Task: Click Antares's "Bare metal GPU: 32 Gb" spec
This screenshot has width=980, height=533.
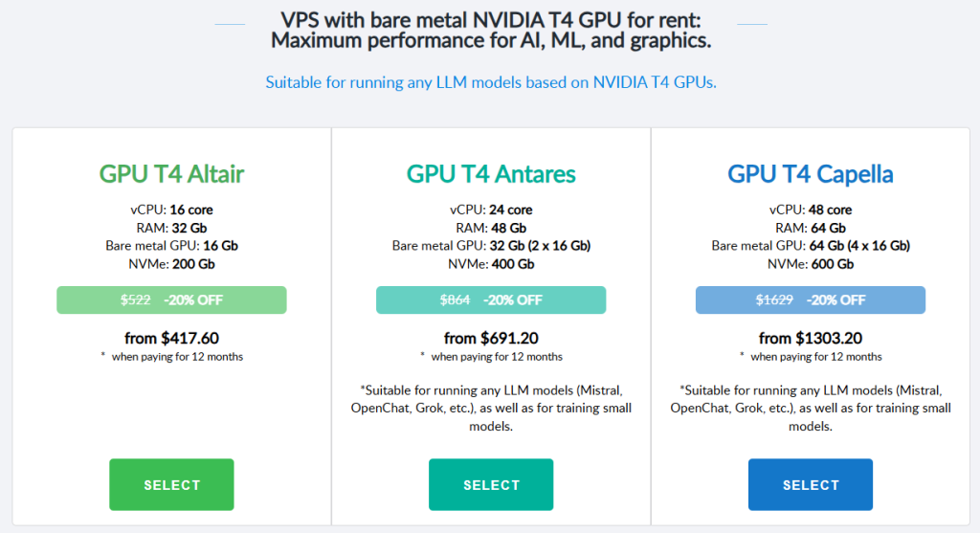Action: 491,246
